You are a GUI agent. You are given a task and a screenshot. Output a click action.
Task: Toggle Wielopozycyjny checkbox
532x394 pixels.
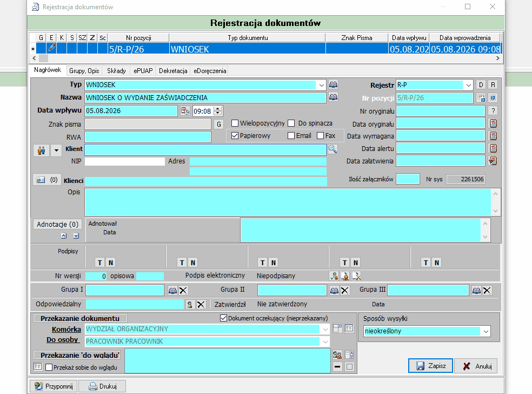click(x=235, y=123)
